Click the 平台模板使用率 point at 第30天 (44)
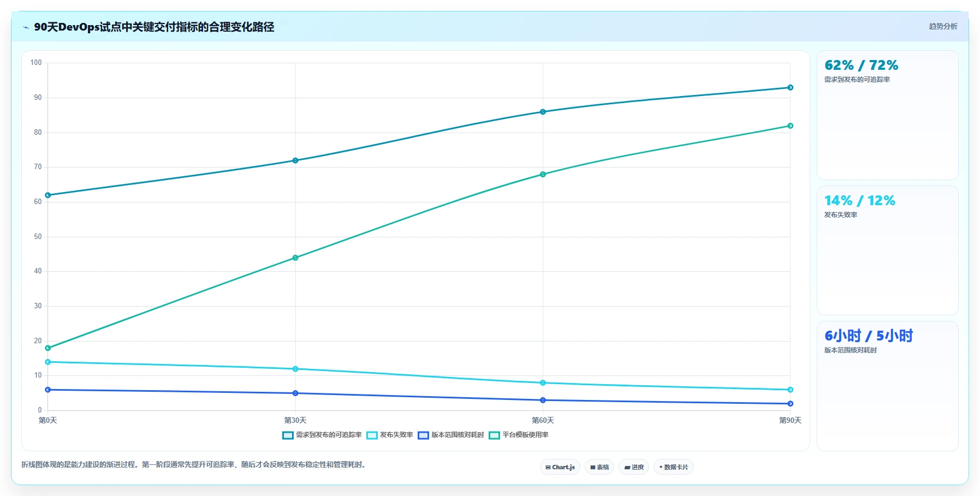Image resolution: width=980 pixels, height=496 pixels. click(295, 258)
